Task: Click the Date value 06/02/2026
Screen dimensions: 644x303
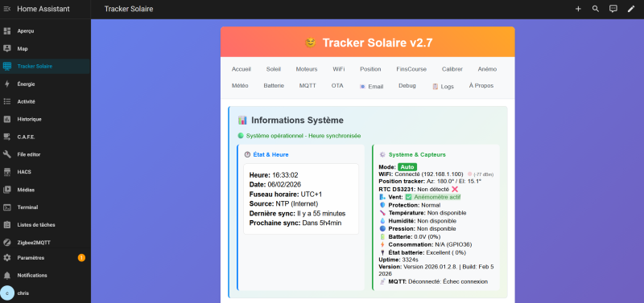Action: coord(284,185)
